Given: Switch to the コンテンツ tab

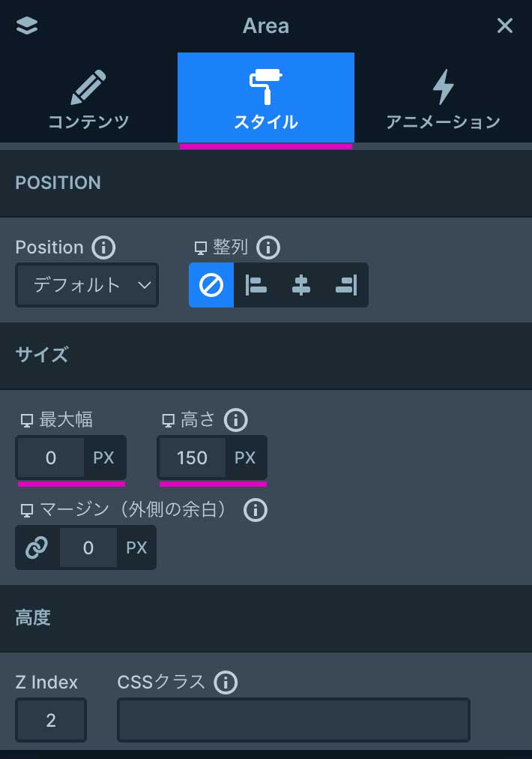Looking at the screenshot, I should [x=88, y=98].
